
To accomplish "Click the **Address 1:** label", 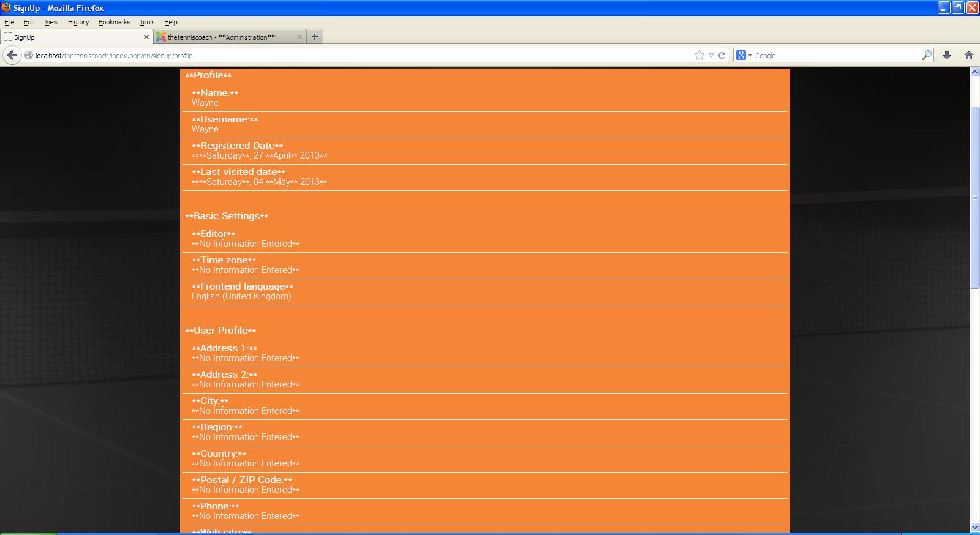I will (225, 348).
